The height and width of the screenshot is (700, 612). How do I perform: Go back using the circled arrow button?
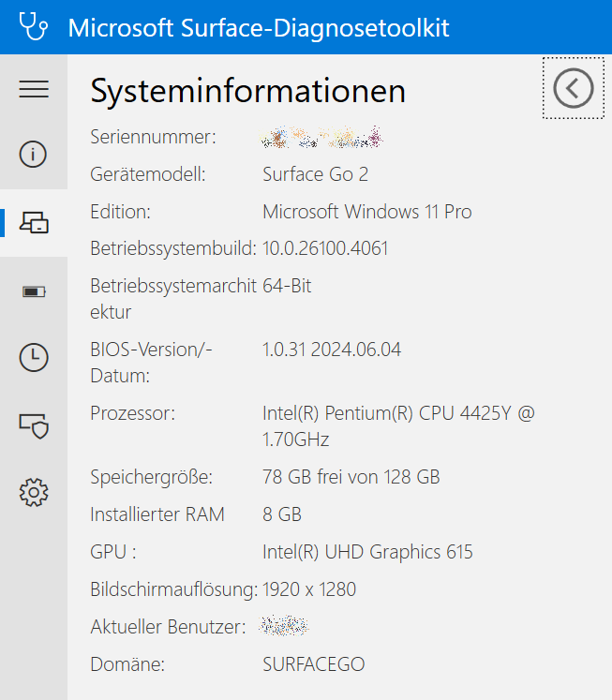(573, 88)
